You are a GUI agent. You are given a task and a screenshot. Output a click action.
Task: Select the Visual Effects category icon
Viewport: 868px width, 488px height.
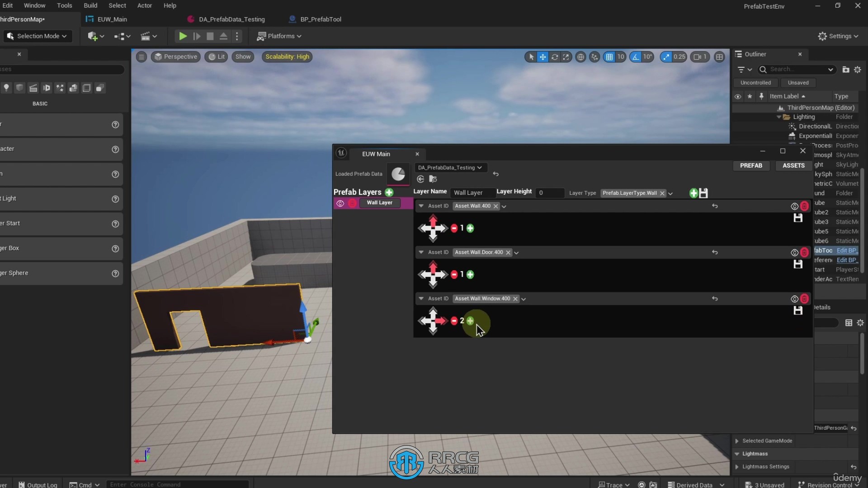(60, 88)
